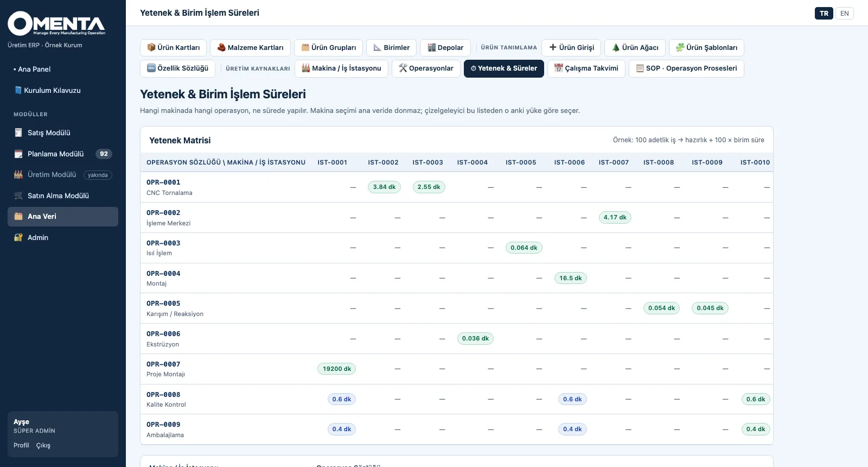This screenshot has height=467, width=868.
Task: Click the Ürün Grupları icon
Action: pos(305,48)
